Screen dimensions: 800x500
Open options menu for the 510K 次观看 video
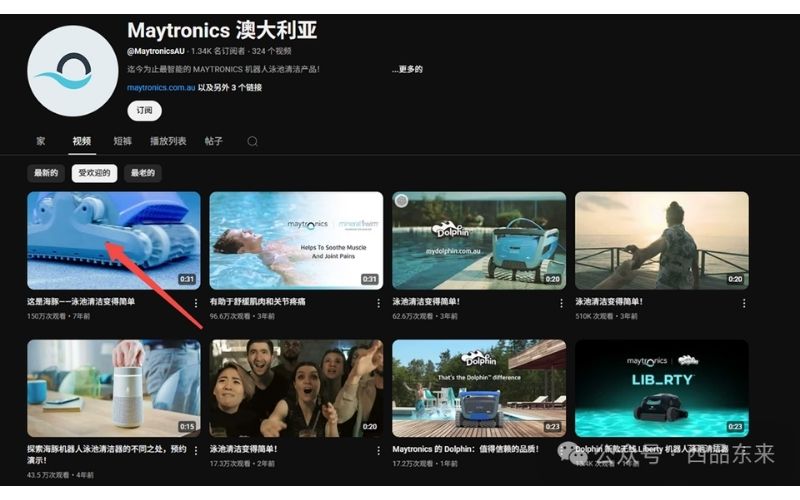(x=744, y=303)
